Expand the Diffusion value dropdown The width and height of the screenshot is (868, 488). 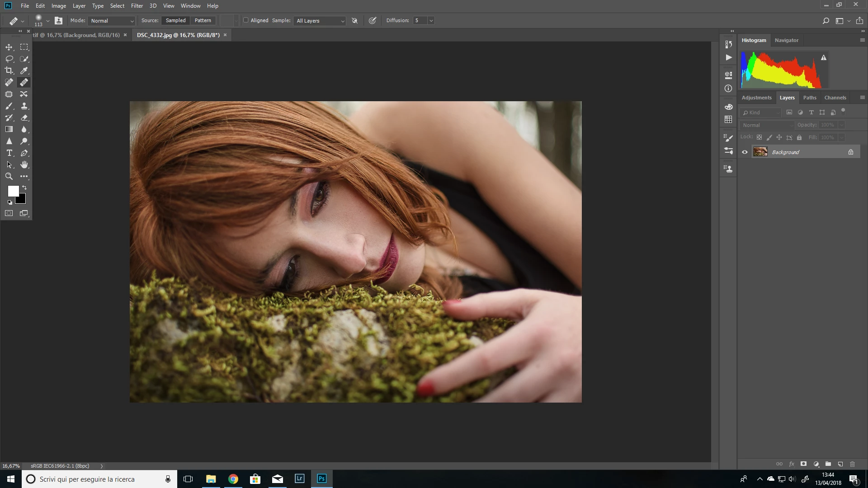pyautogui.click(x=431, y=21)
